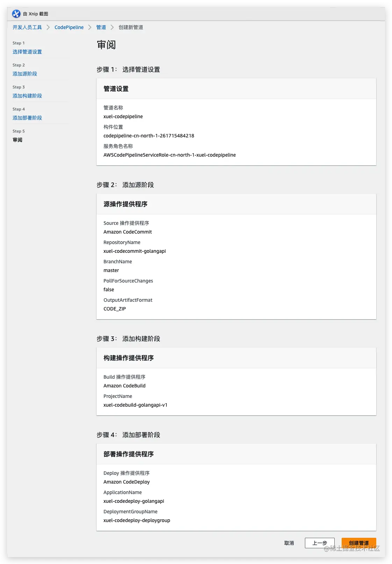The width and height of the screenshot is (392, 564).
Task: Click 创建新管道 breadcrumb text
Action: coord(131,27)
